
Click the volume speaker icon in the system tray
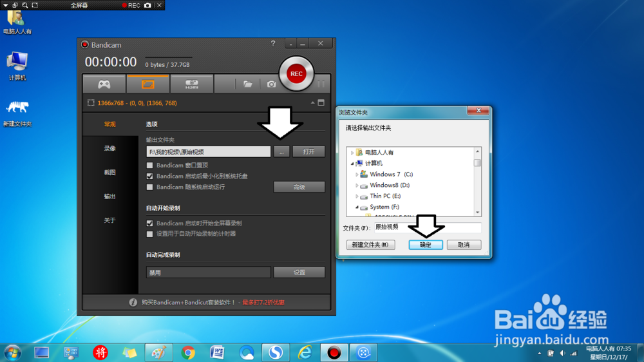562,354
